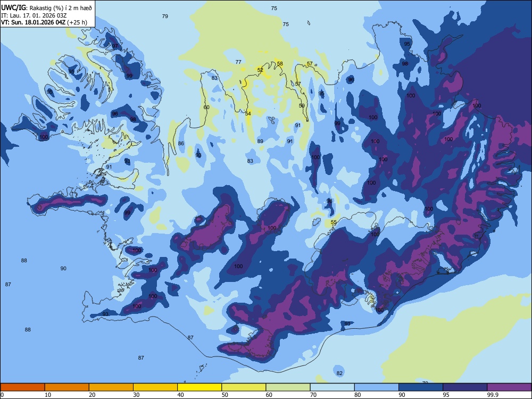The width and height of the screenshot is (532, 399).
Task: Click the palest blue 70–80 legend swatch
Action: 332,387
